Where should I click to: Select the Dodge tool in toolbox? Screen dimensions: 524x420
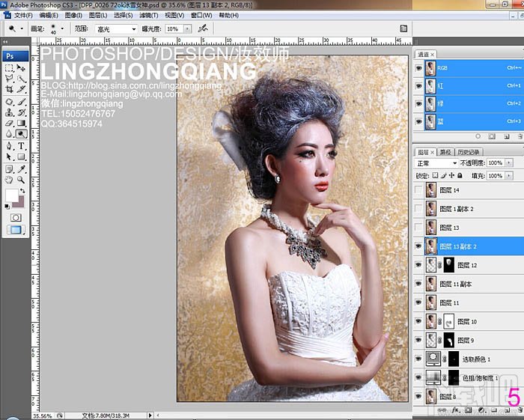tap(21, 134)
